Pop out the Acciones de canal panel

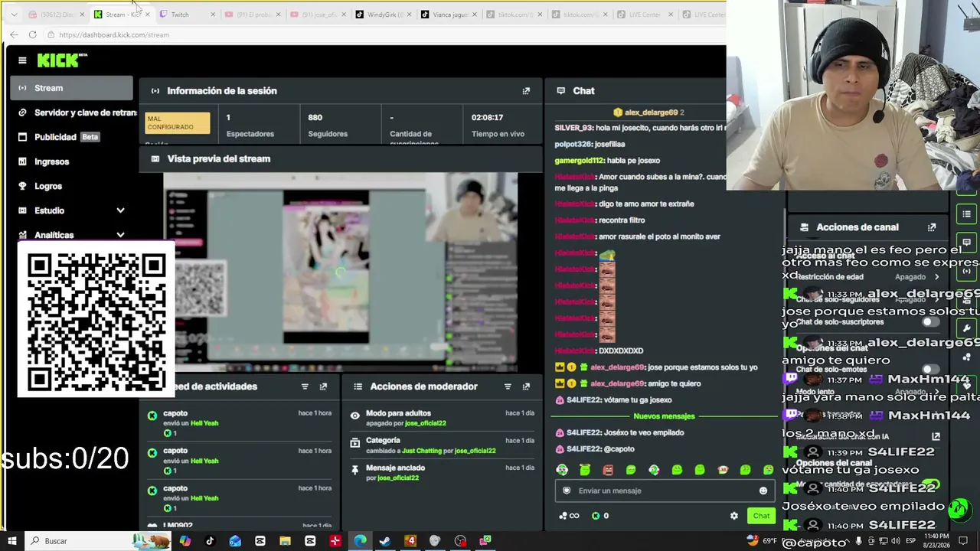[932, 227]
